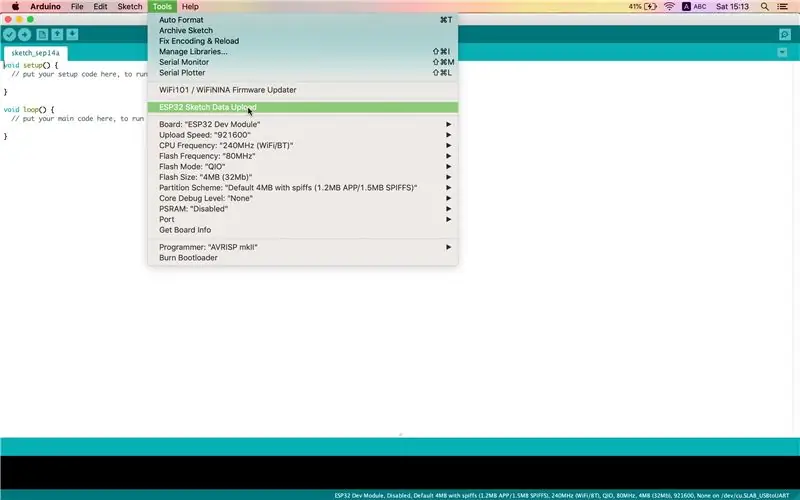Click the "void loop() {" code line

[29, 110]
